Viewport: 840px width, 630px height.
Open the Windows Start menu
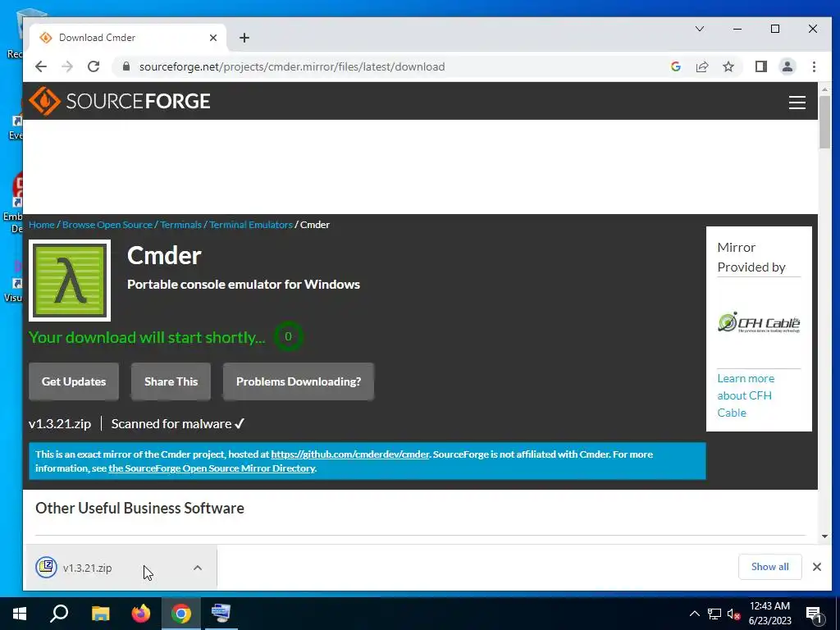coord(20,614)
